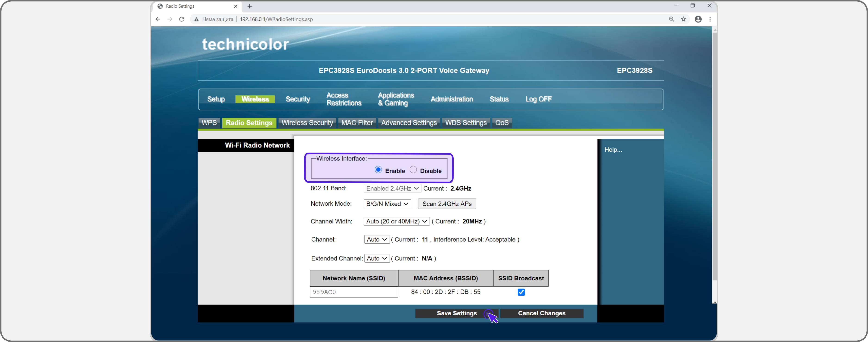This screenshot has height=342, width=868.
Task: Click the Network Name (SSID) column header
Action: point(354,278)
